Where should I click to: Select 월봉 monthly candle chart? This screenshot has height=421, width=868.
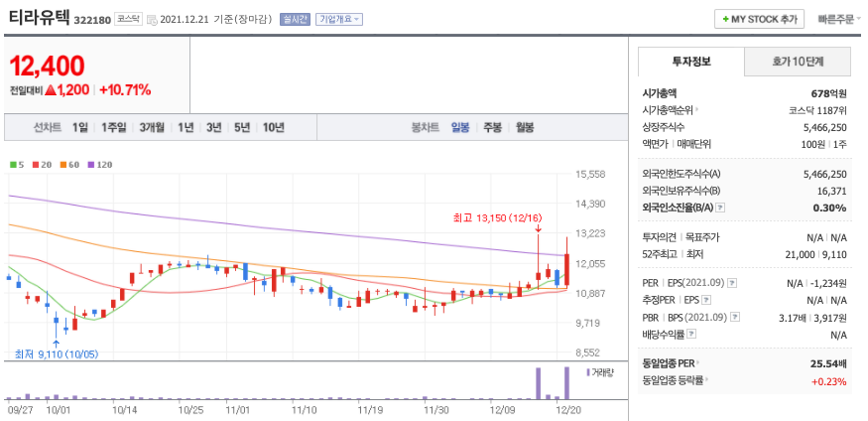coord(525,128)
